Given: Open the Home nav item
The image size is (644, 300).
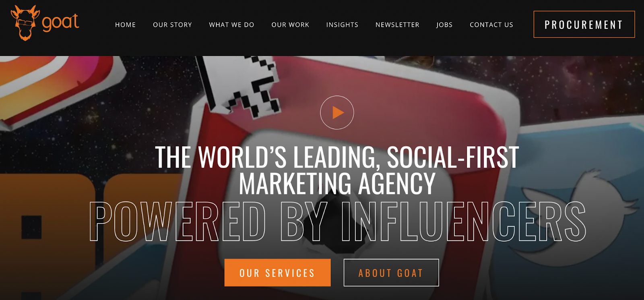Looking at the screenshot, I should [x=125, y=25].
